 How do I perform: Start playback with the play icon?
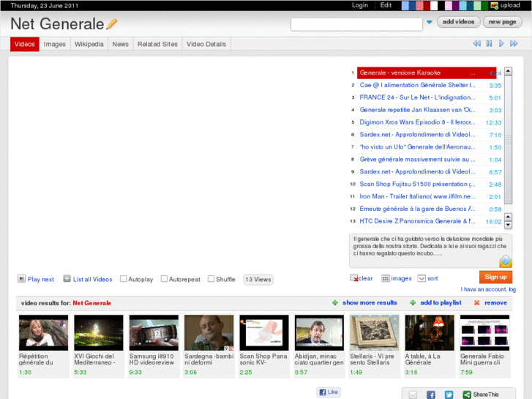point(501,43)
